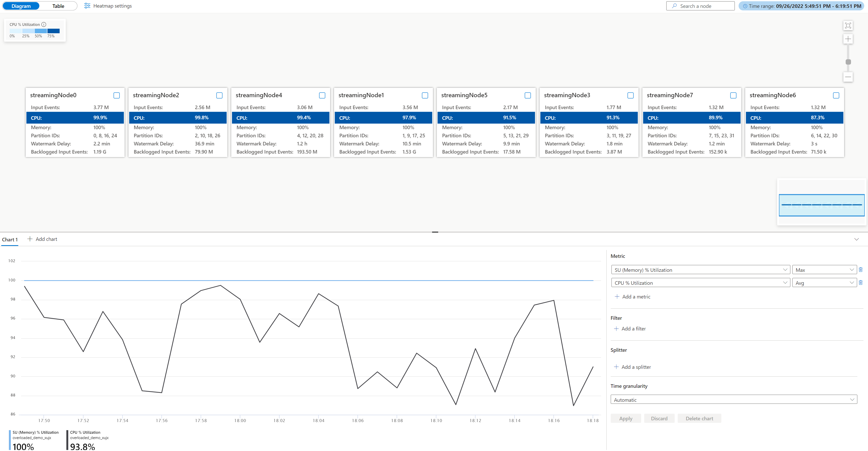Delete the SU (Memory) % Utilization metric
This screenshot has height=451, width=868.
point(860,270)
